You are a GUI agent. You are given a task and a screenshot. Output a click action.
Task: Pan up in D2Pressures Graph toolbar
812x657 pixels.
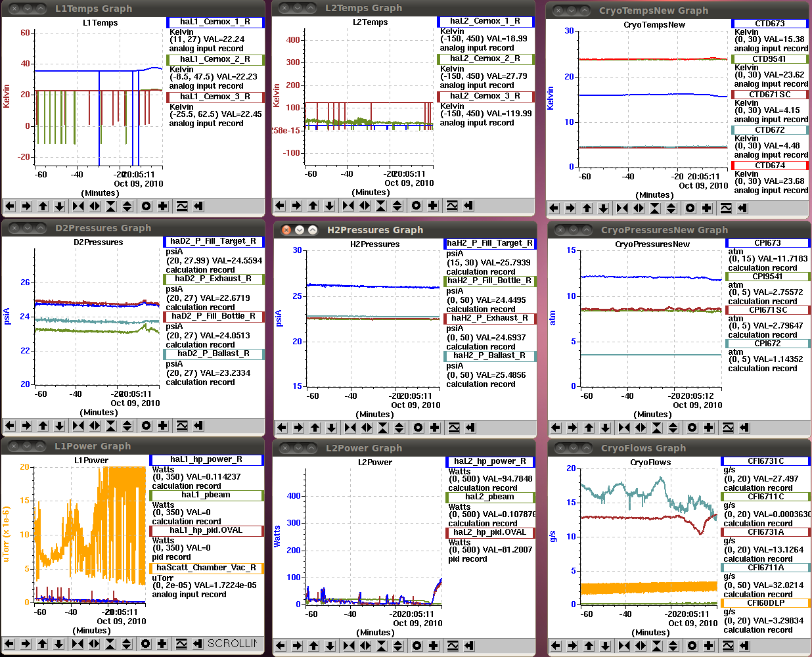click(x=43, y=426)
